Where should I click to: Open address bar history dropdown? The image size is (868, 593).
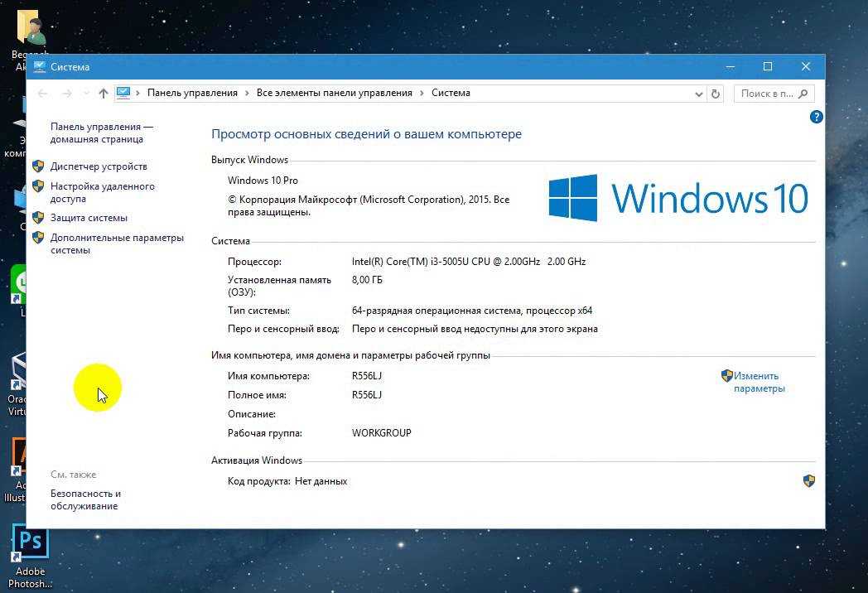tap(698, 94)
